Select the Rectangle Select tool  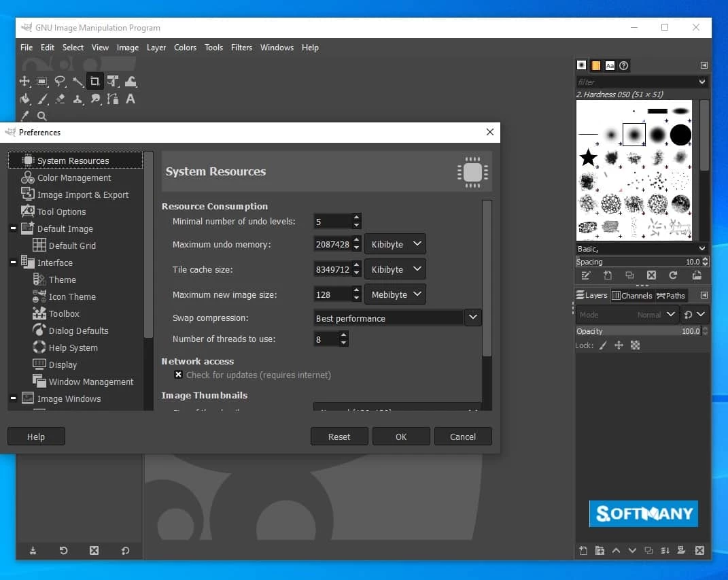[42, 82]
